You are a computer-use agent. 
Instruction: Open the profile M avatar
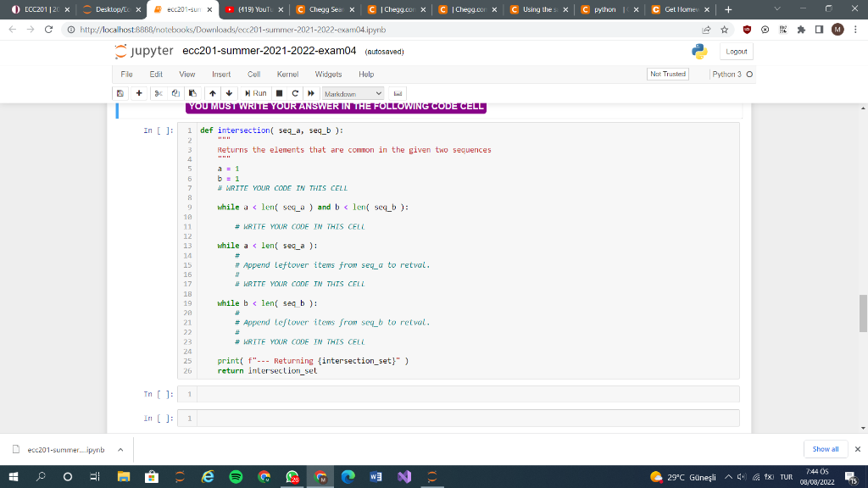pos(837,30)
